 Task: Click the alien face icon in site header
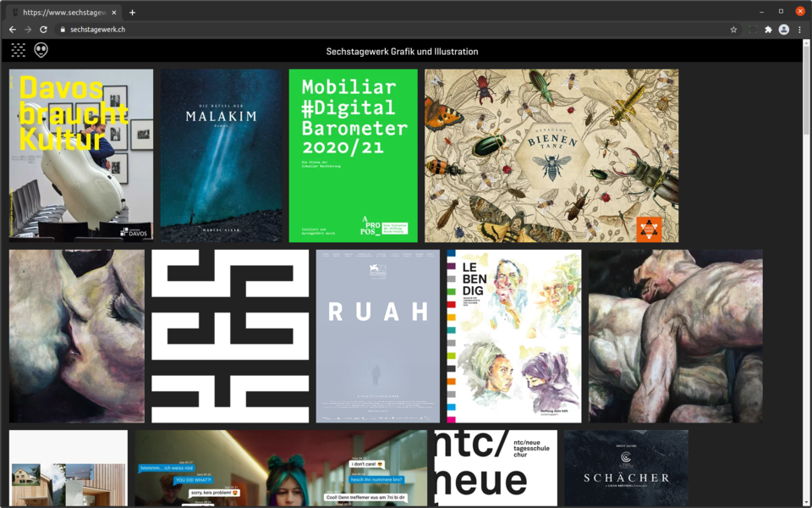pos(41,50)
